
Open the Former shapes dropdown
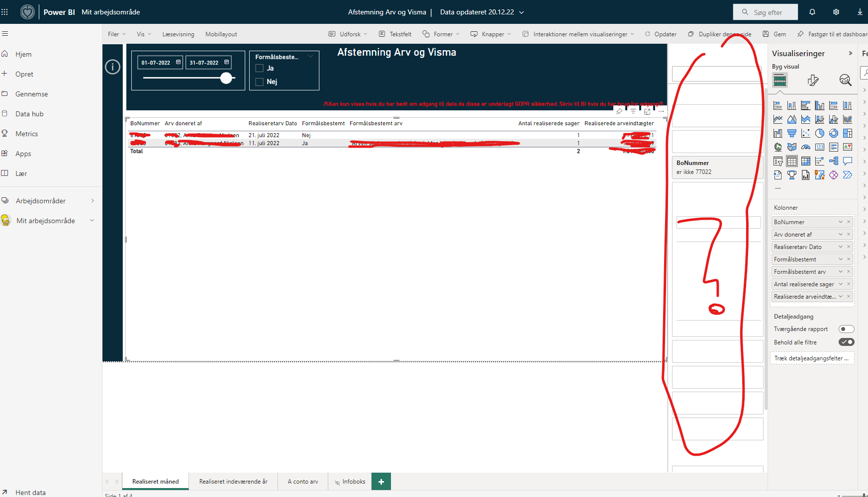coord(441,34)
